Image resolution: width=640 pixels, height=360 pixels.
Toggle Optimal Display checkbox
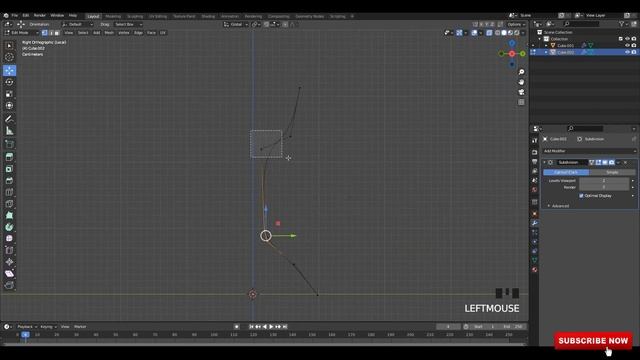581,196
